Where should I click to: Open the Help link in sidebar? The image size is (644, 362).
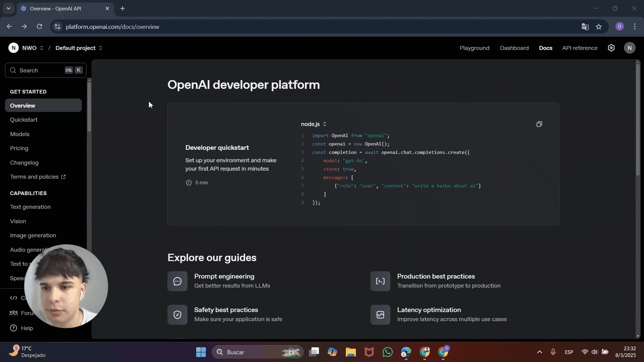[x=21, y=328]
